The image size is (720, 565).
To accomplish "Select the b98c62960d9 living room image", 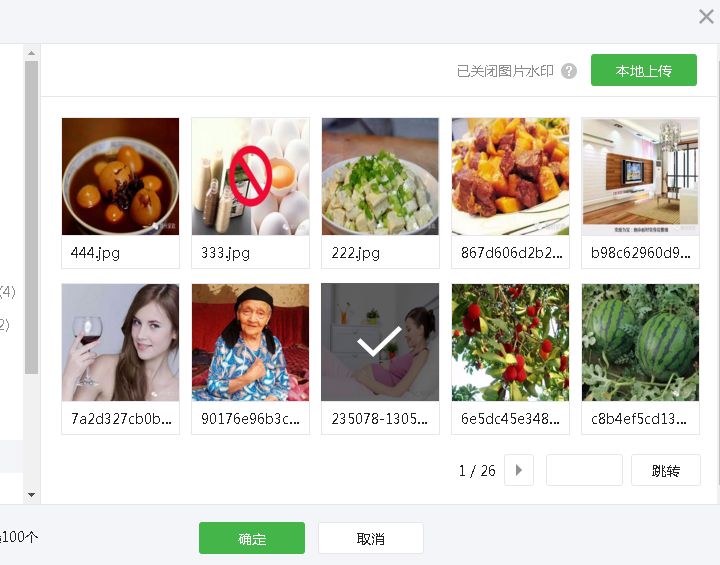I will coord(640,176).
